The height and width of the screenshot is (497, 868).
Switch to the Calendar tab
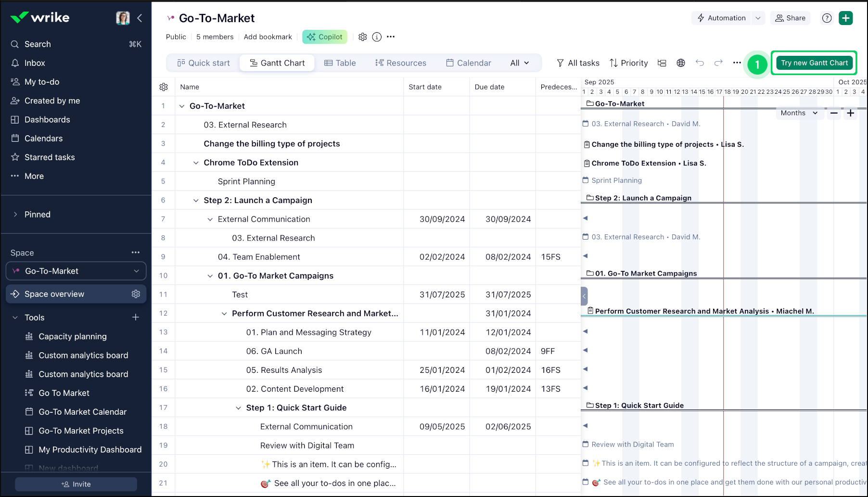(468, 63)
